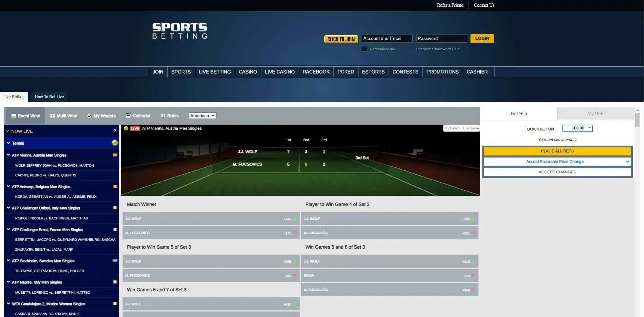The image size is (644, 317).
Task: Click red down arrow on Match Winner M. Fucsovics
Action: click(295, 233)
